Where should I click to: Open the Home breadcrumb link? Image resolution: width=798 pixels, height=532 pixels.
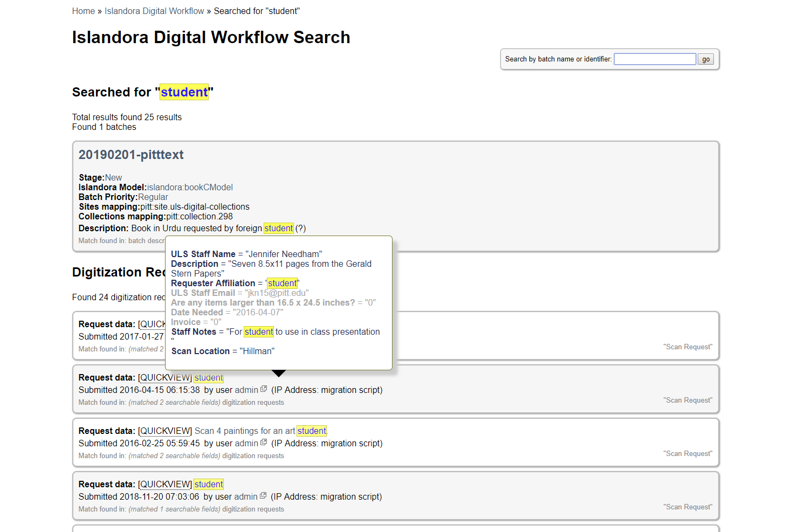point(84,11)
